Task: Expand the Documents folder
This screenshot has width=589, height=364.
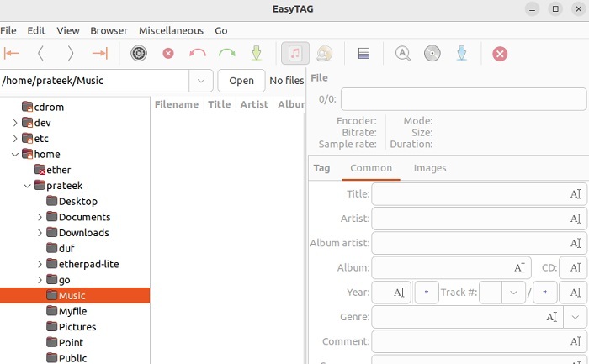Action: tap(40, 217)
